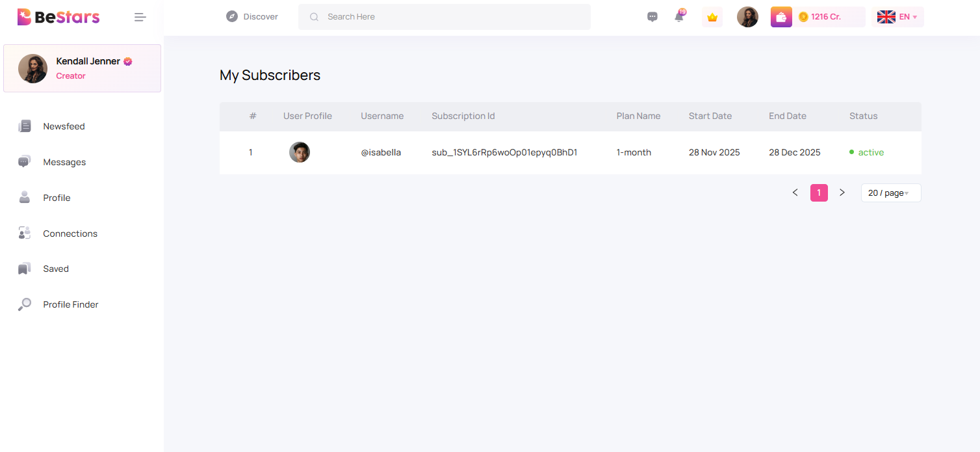The height and width of the screenshot is (452, 980).
Task: Select the crown premium icon
Action: click(712, 17)
